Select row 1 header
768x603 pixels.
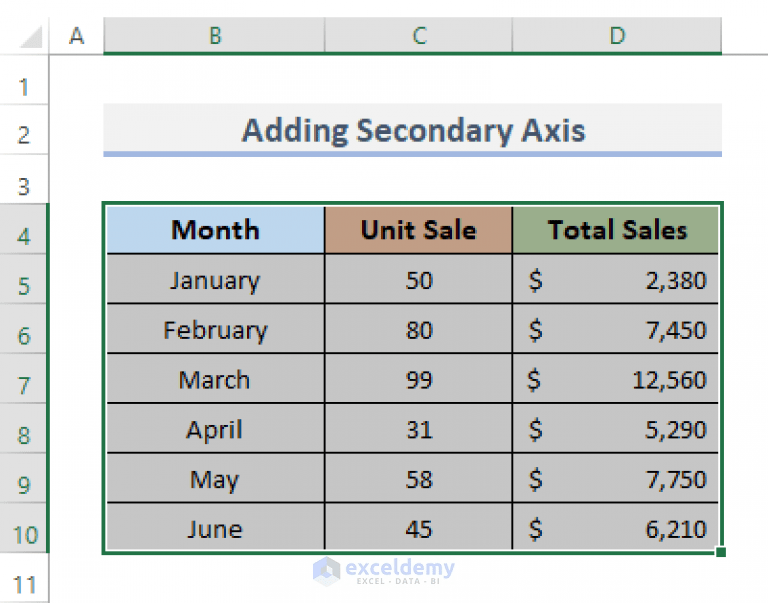(x=24, y=87)
